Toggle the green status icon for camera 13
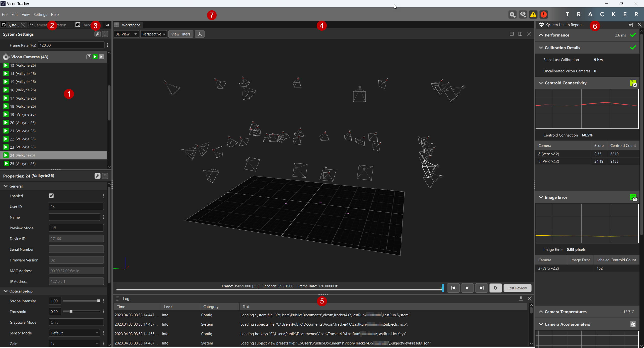Viewport: 644px width, 348px height. pyautogui.click(x=6, y=65)
